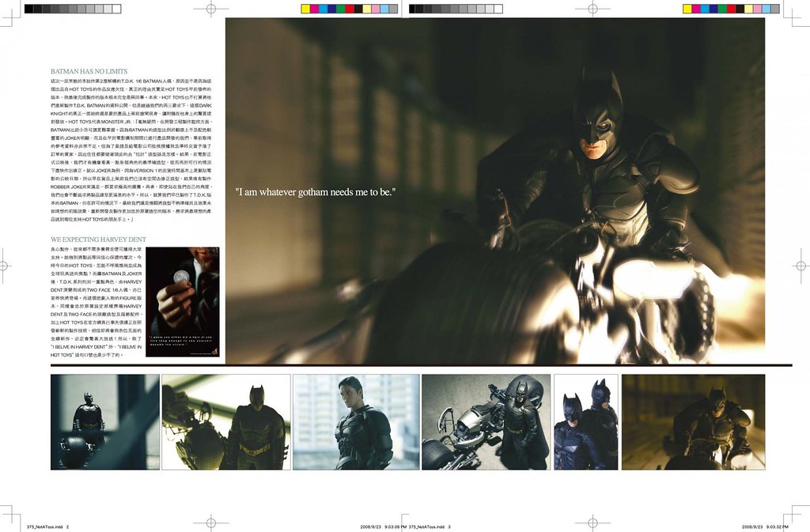Open the amber-toned thumbnail of Batman riding the Batpod
Viewport: 810px width, 532px height.
coord(693,422)
